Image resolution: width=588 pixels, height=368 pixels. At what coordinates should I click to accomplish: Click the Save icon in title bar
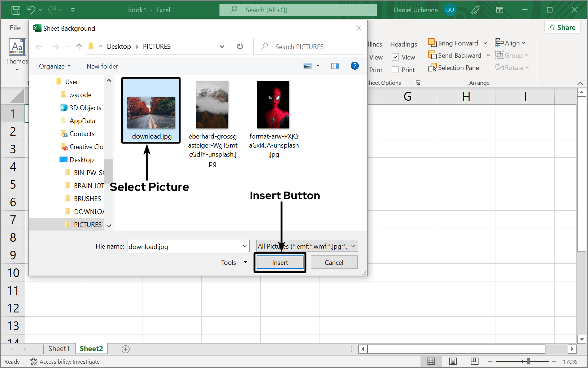coord(16,10)
